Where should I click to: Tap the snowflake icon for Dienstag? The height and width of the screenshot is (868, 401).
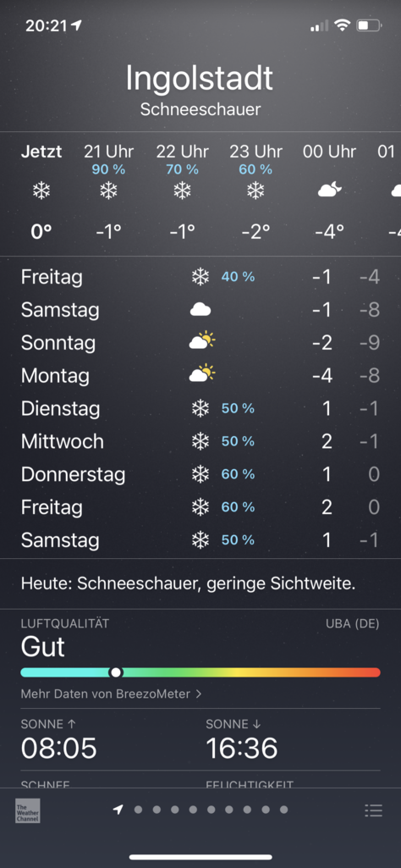coord(200,408)
